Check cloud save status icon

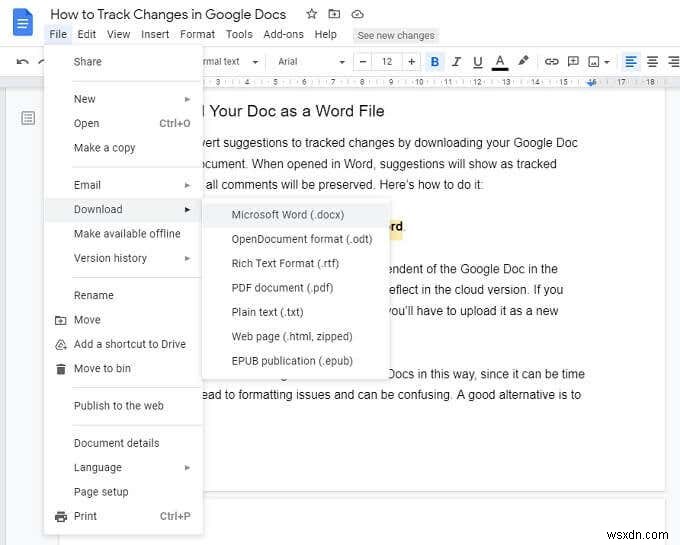click(357, 14)
